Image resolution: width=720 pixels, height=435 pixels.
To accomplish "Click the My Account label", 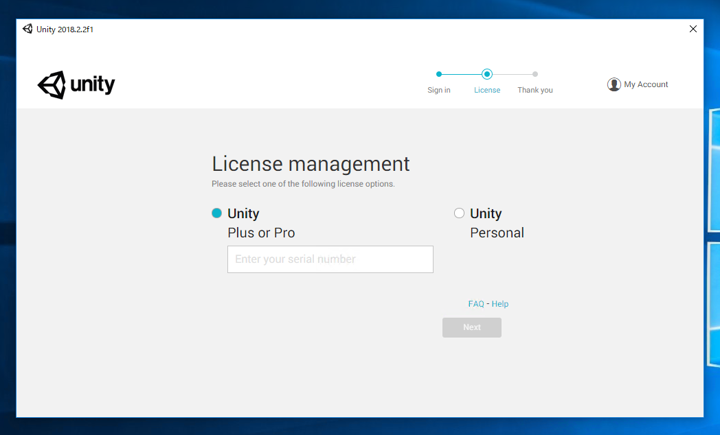I will 646,85.
